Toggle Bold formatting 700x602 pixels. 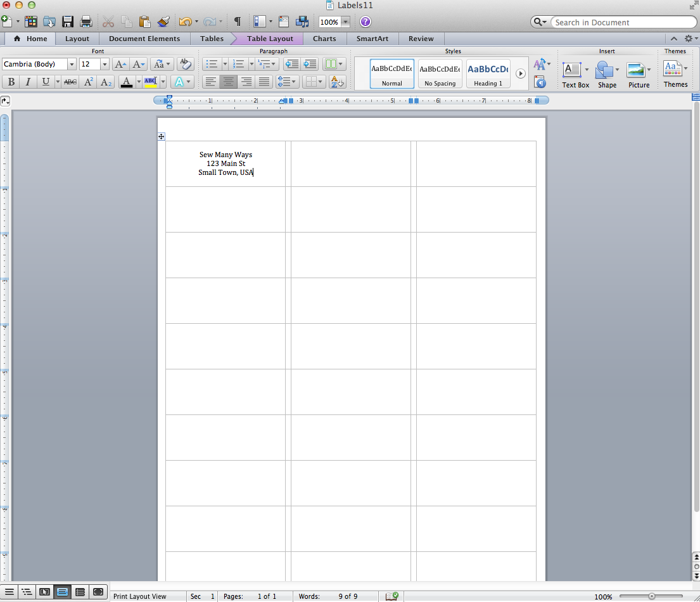[11, 82]
